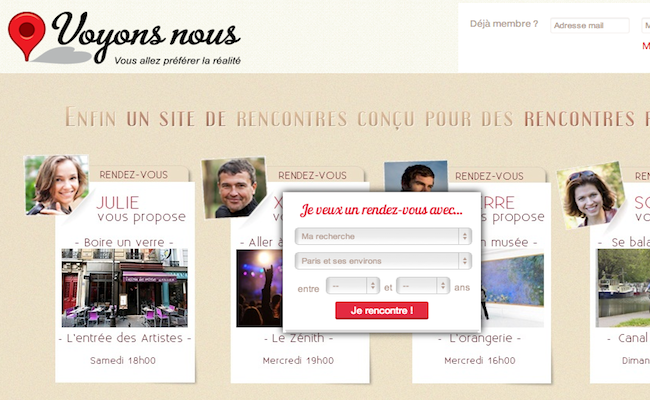The image size is (650, 400).
Task: Click the Samedi 18h00 date text
Action: pyautogui.click(x=123, y=361)
